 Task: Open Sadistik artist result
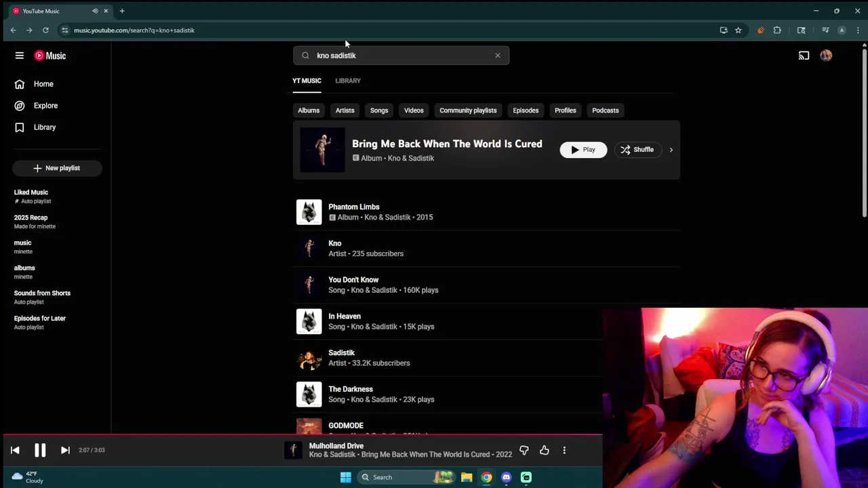pyautogui.click(x=448, y=358)
